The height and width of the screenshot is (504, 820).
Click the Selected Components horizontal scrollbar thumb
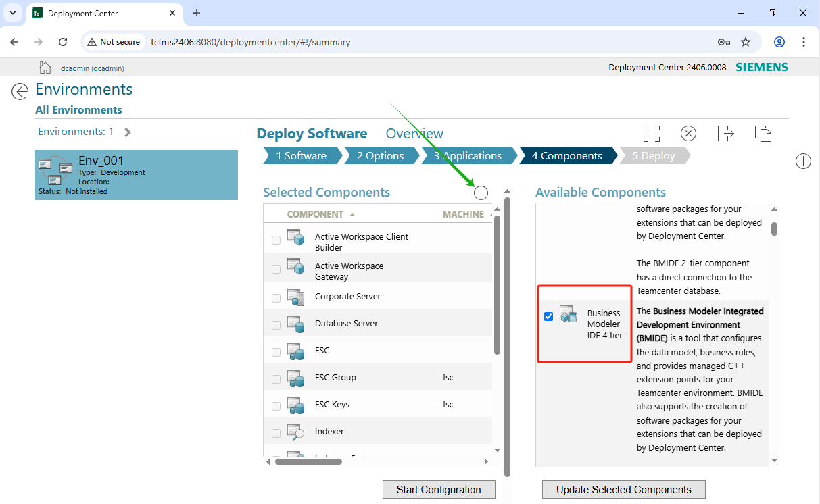pos(309,461)
